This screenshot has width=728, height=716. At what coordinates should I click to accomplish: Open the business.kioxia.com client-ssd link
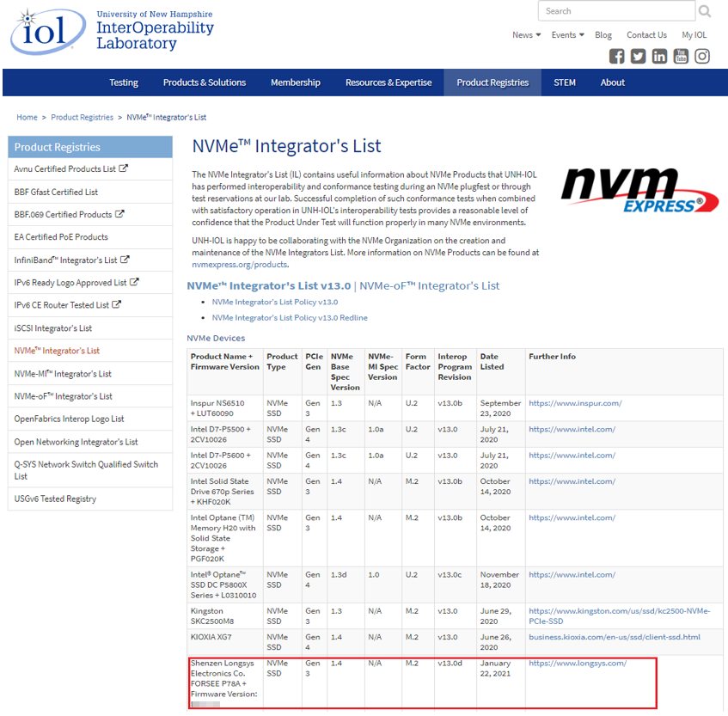click(x=615, y=637)
